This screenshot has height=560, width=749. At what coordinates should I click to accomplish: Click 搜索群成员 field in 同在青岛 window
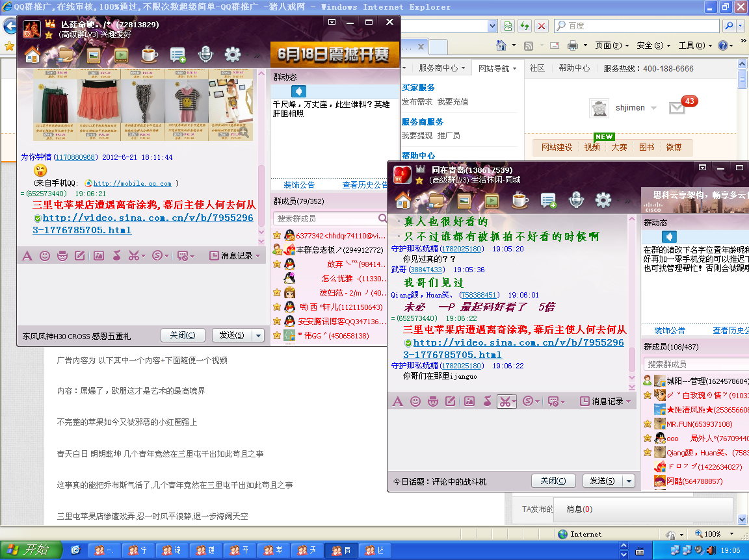tap(695, 364)
